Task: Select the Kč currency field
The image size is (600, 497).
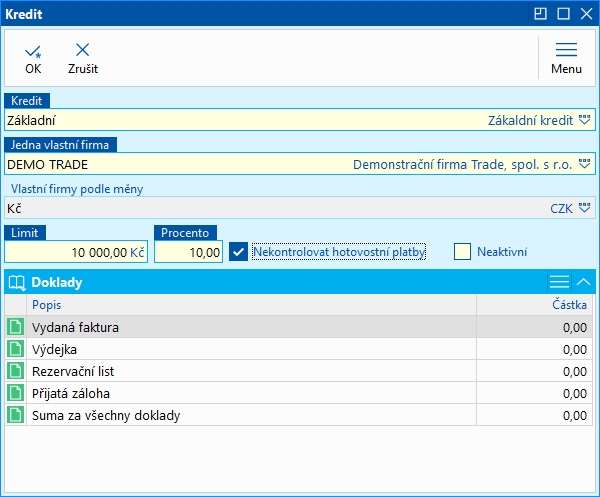Action: point(300,208)
